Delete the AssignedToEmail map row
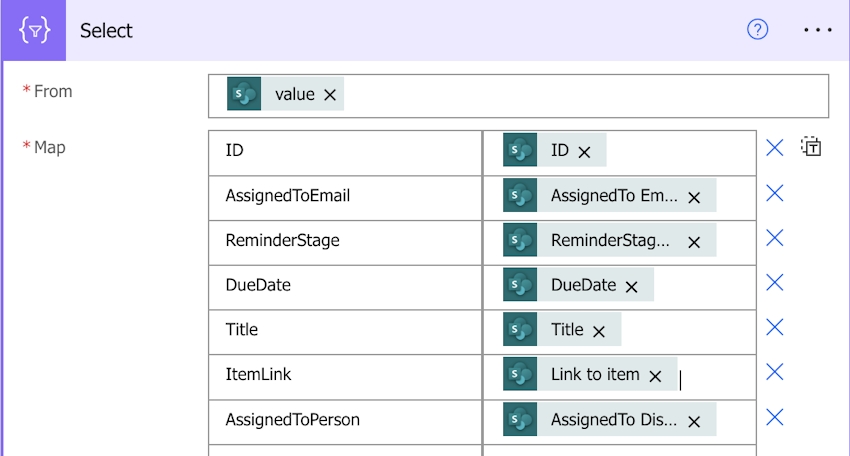Image resolution: width=850 pixels, height=456 pixels. 774,193
